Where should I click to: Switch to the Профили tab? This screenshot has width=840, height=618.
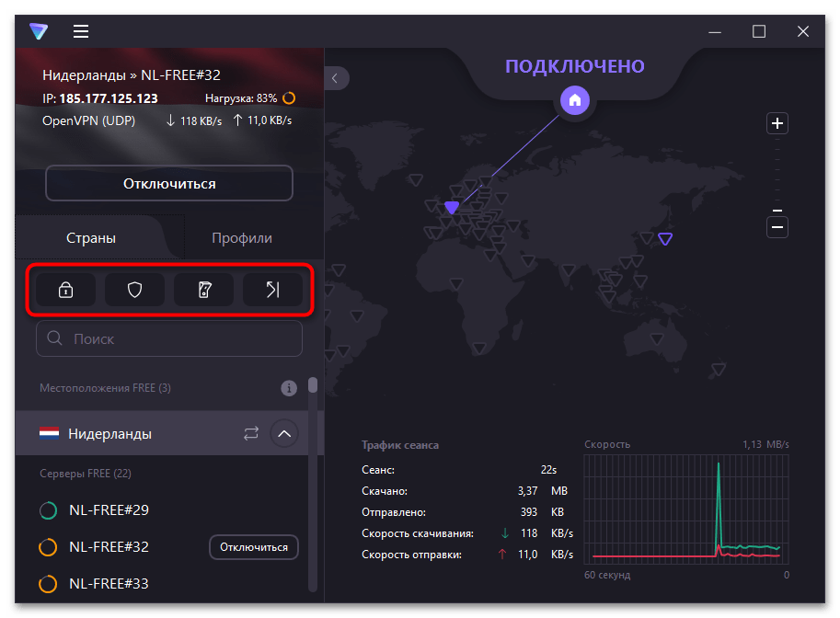click(x=242, y=238)
